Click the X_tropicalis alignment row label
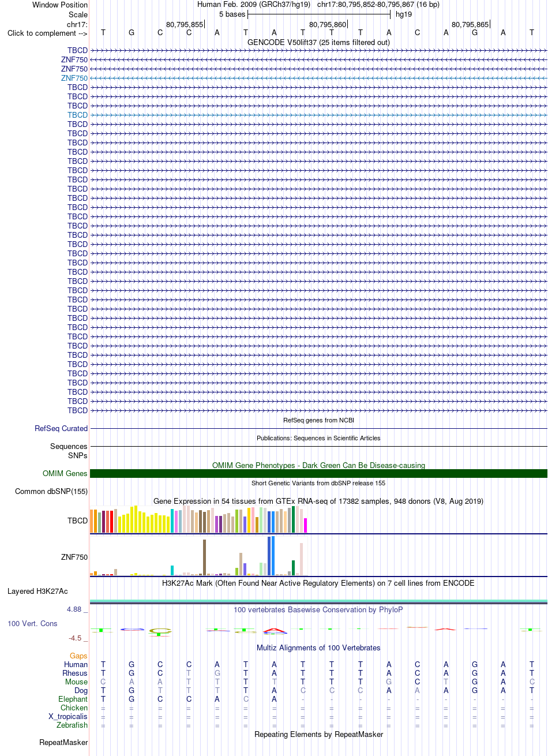 (68, 716)
